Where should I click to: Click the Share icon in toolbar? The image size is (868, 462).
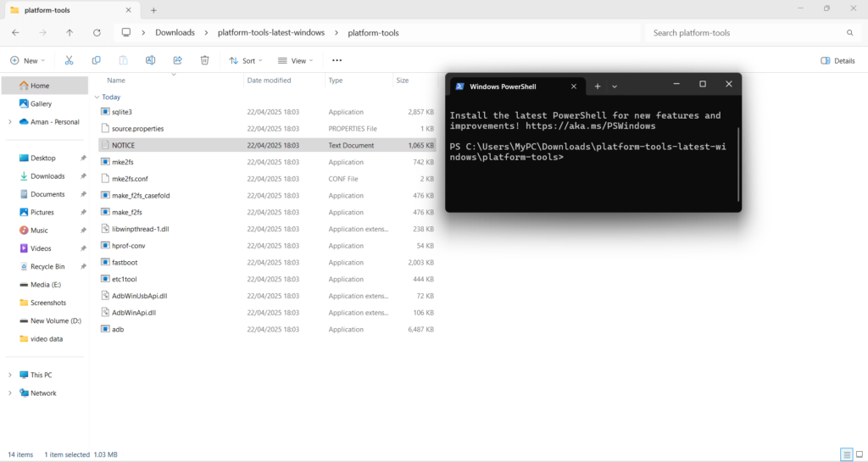pyautogui.click(x=177, y=60)
